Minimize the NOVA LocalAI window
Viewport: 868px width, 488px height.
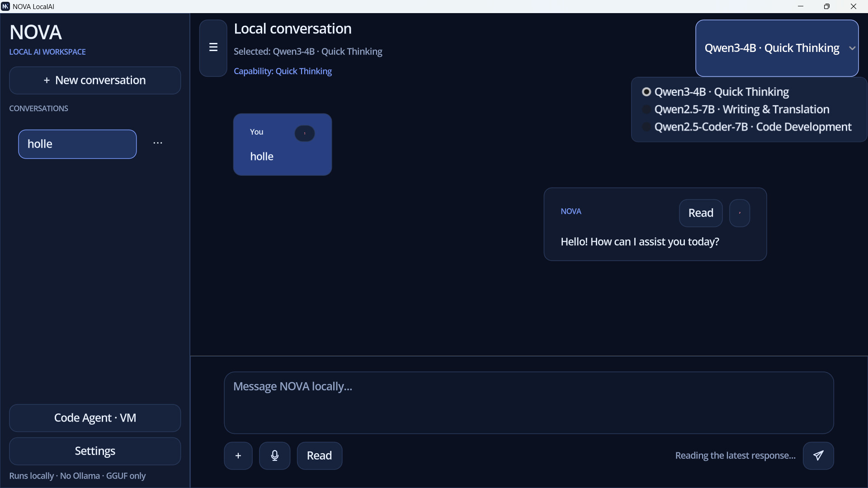[801, 6]
